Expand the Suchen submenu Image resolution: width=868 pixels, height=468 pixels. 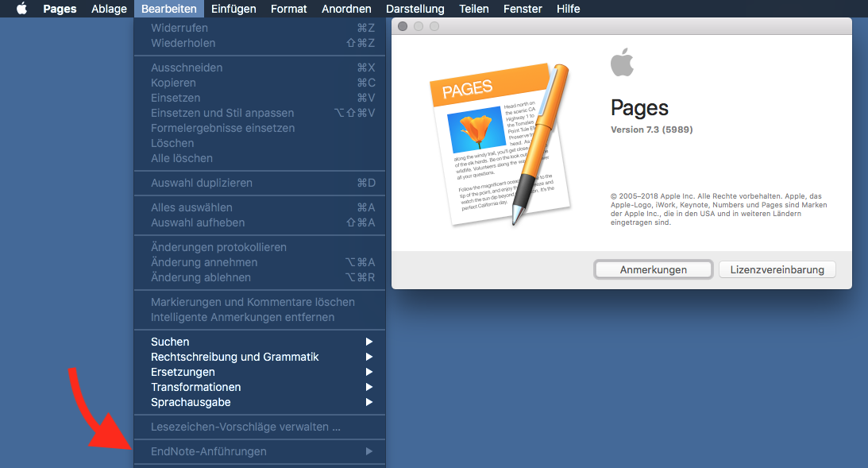click(x=260, y=342)
